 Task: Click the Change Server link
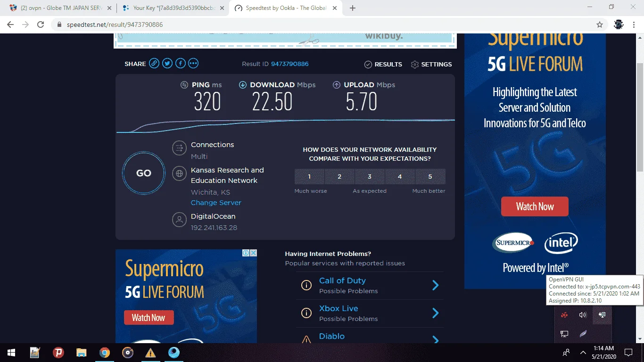click(x=216, y=203)
